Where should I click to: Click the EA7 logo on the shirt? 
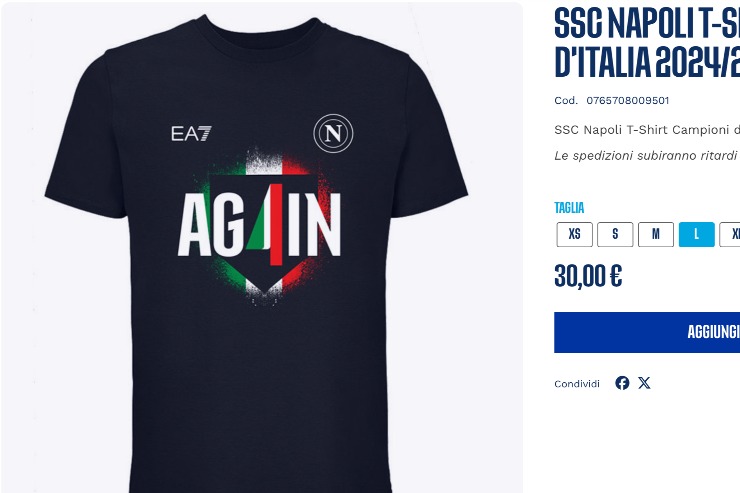(x=191, y=134)
